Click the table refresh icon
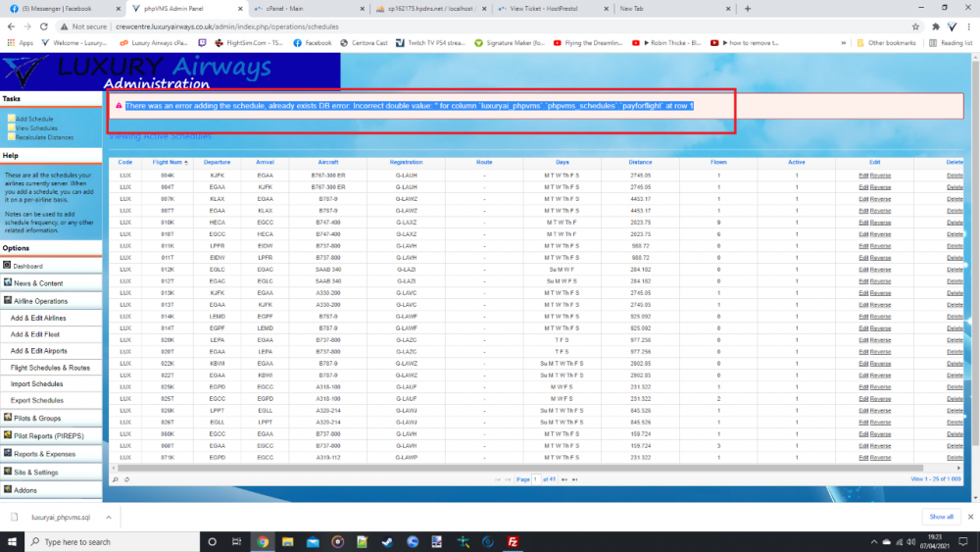This screenshot has width=980, height=552. tap(126, 479)
